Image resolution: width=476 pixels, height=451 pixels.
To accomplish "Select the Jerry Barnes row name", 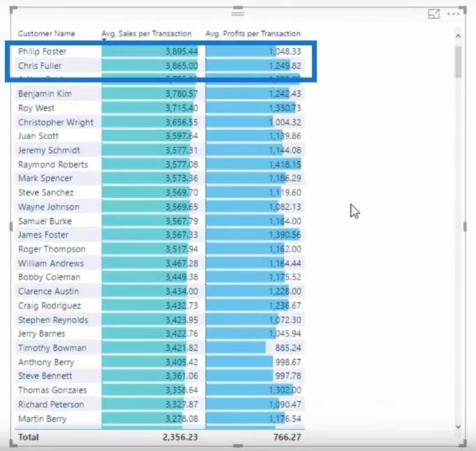I will click(42, 333).
